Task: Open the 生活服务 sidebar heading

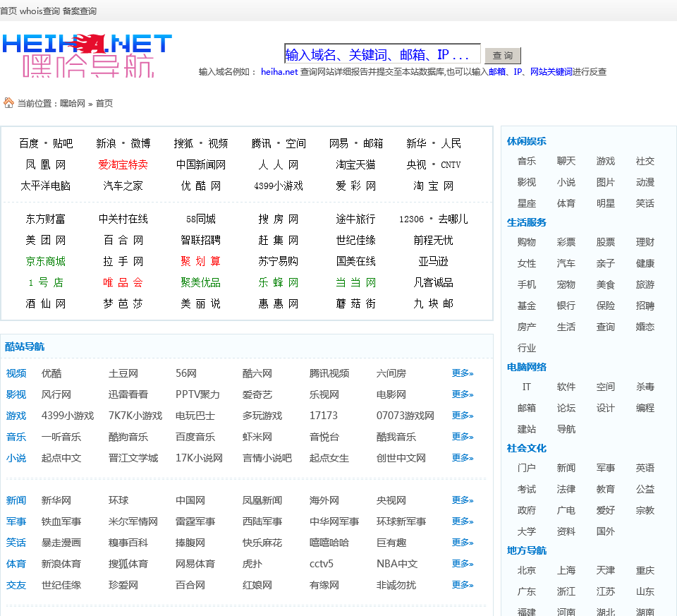Action: pos(526,222)
